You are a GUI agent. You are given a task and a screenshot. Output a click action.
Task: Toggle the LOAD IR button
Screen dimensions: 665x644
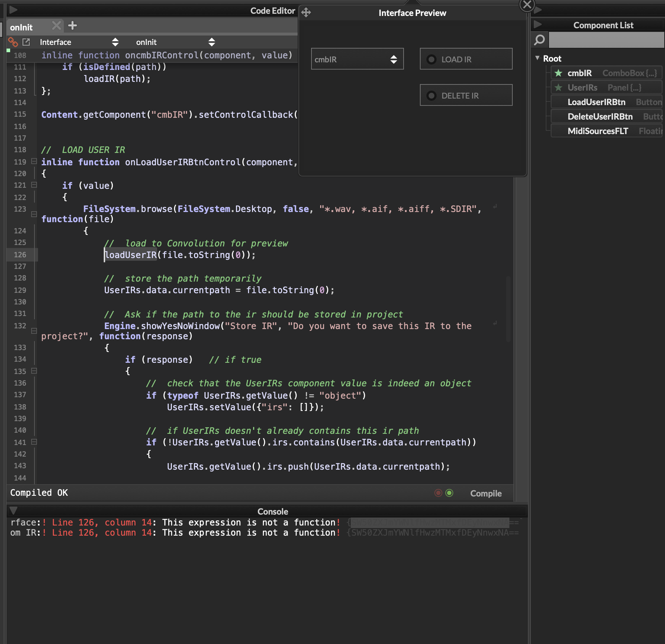point(466,59)
